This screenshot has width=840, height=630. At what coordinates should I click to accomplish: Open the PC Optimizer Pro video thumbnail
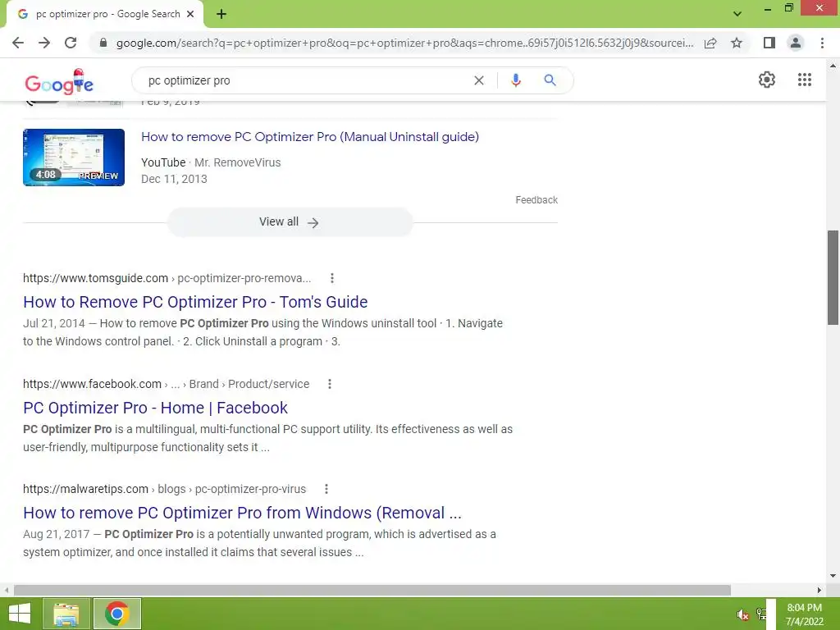[x=74, y=157]
